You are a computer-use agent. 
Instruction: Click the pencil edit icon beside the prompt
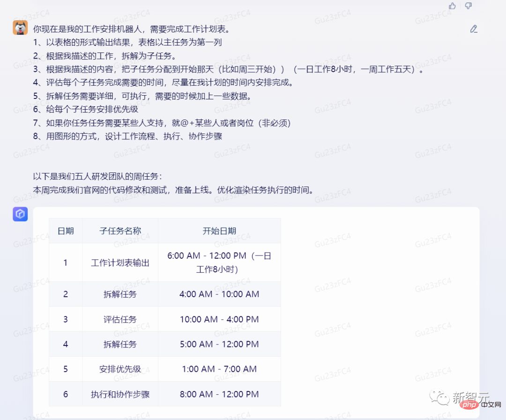tap(474, 29)
